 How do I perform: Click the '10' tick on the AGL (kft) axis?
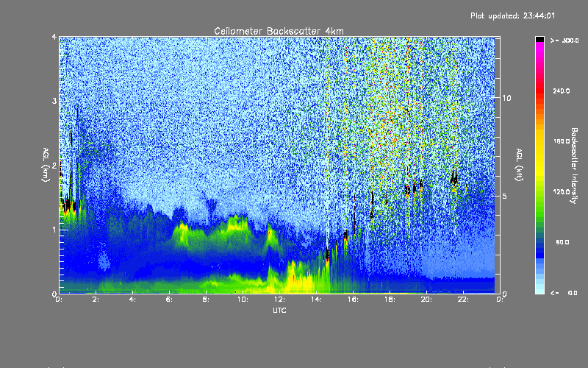[506, 99]
